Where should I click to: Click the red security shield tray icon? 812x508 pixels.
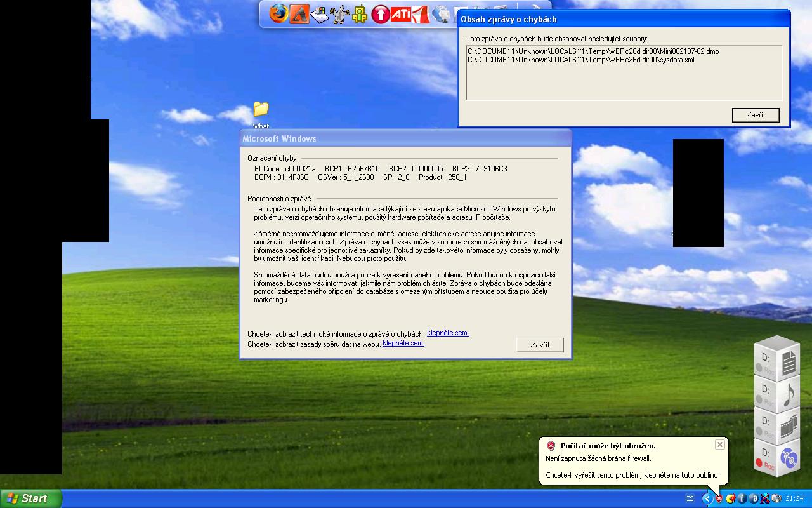point(719,498)
